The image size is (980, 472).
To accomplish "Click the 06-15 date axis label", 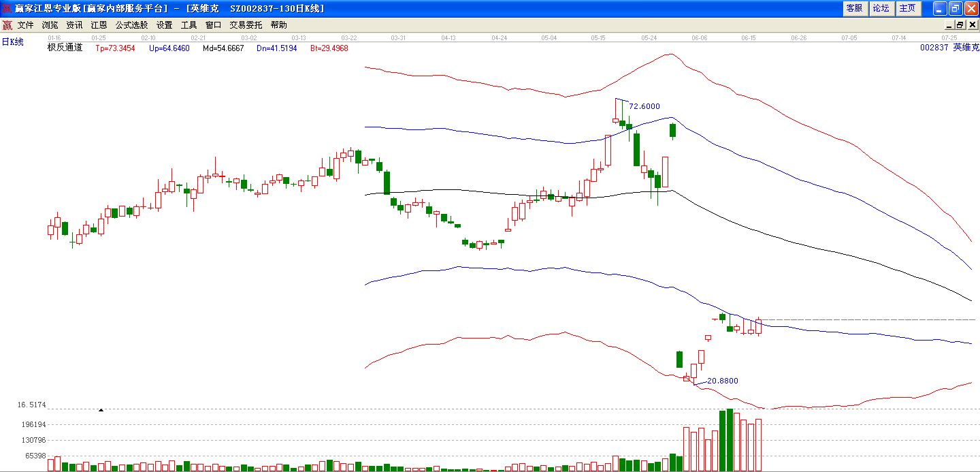I will [749, 37].
